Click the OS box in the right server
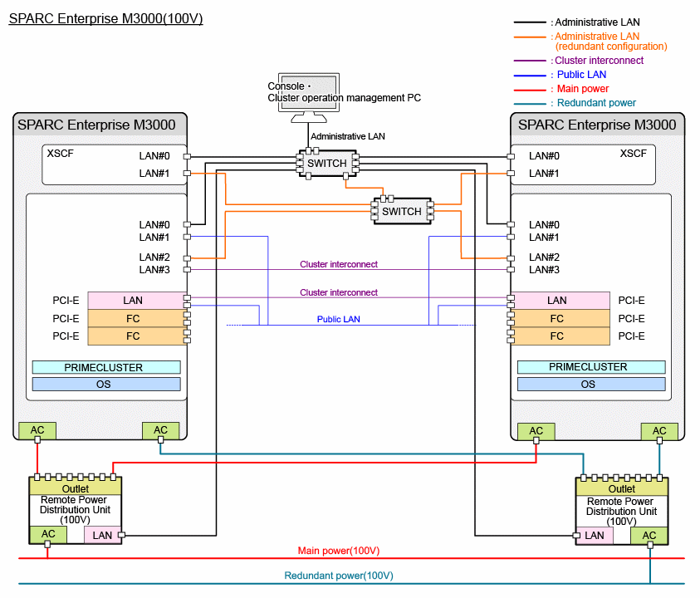 (x=591, y=385)
